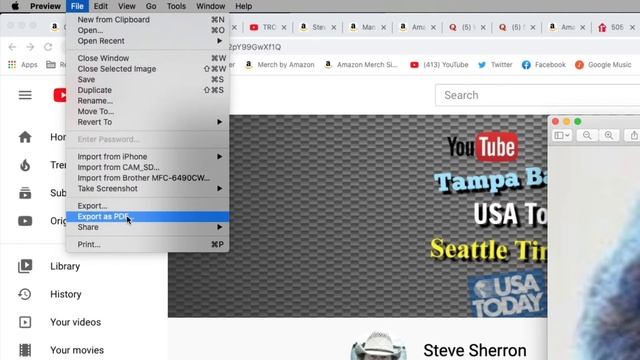
Task: Choose Move To... in the File menu
Action: [x=147, y=111]
